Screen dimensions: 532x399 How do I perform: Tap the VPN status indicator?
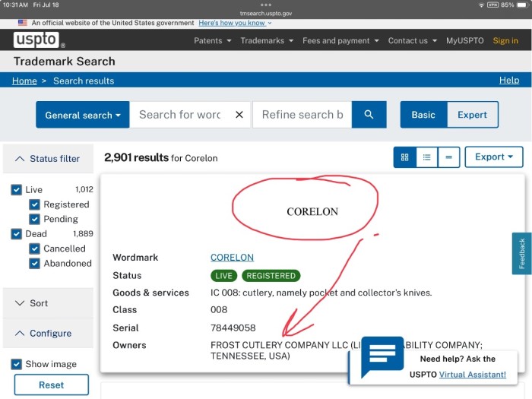click(492, 5)
